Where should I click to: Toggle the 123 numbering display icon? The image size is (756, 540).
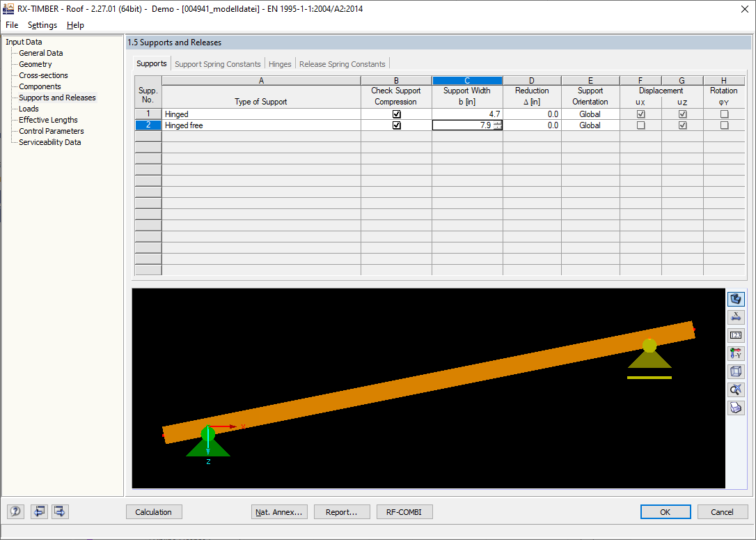pyautogui.click(x=736, y=335)
